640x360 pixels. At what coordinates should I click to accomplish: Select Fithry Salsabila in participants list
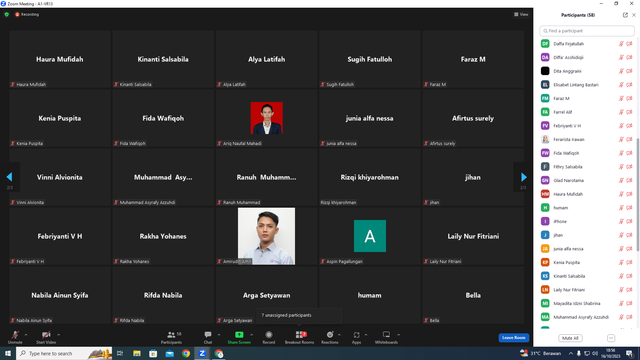click(587, 167)
